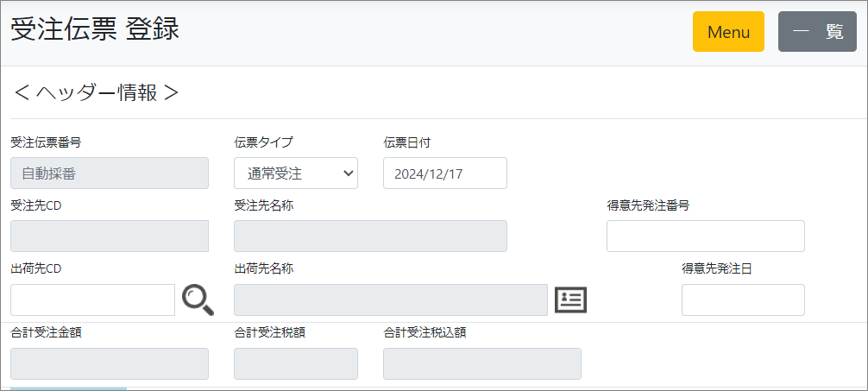Click the 合計受注税込額 tax-included total field
868x391 pixels.
(481, 363)
